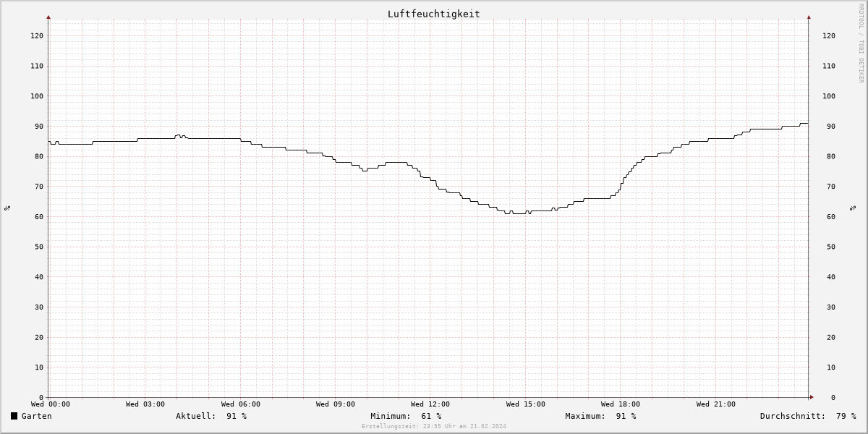Click the 0 label on the right axis
868x434 pixels.
pos(833,397)
